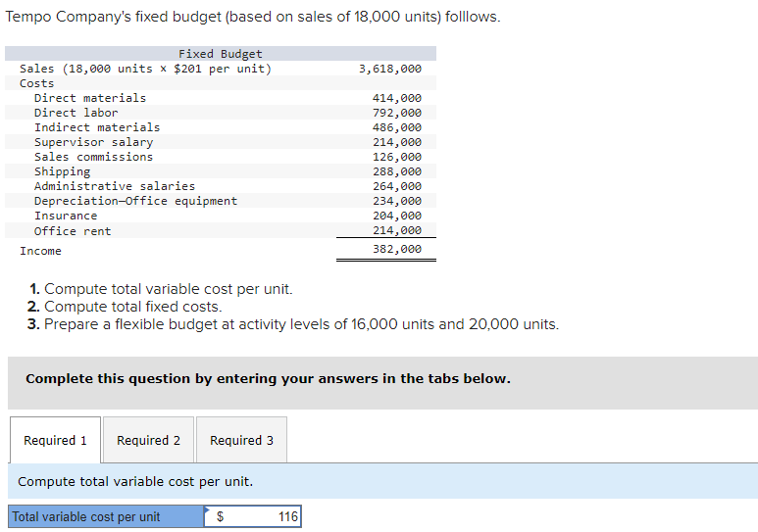758x532 pixels.
Task: Click the Indirect materials row label
Action: 97,127
